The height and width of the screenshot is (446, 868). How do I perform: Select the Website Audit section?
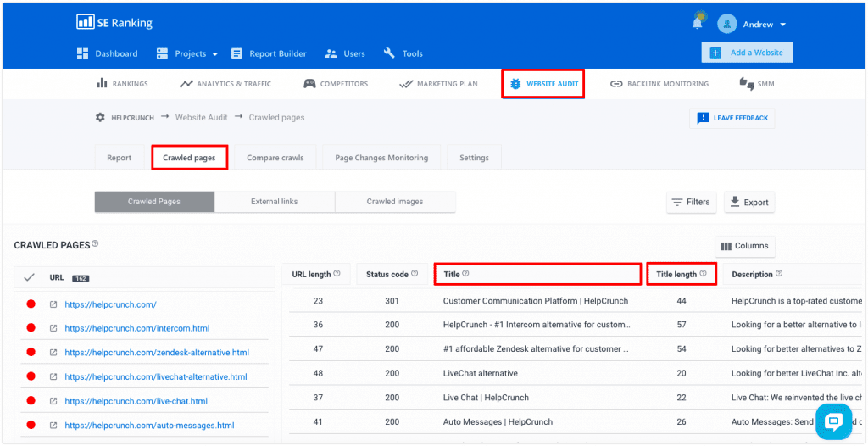pos(543,84)
